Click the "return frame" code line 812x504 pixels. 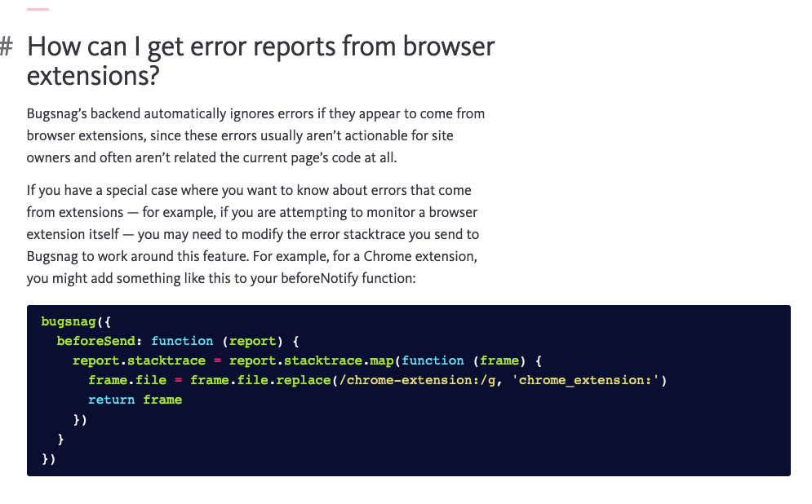click(x=135, y=400)
